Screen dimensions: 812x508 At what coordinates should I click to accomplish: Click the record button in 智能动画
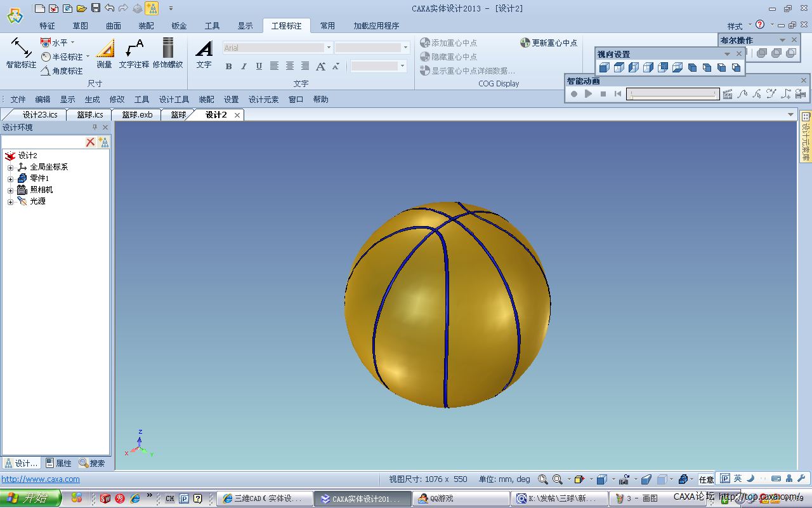(574, 94)
